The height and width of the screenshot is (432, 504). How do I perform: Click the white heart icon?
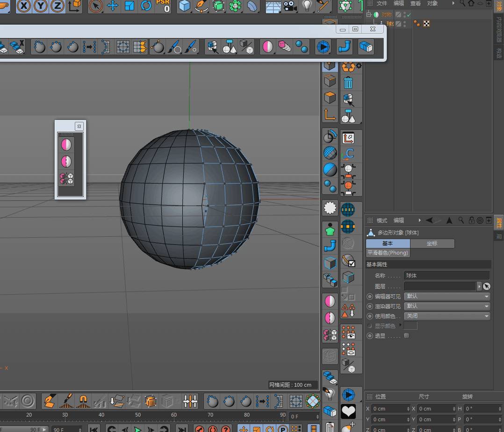(x=348, y=411)
